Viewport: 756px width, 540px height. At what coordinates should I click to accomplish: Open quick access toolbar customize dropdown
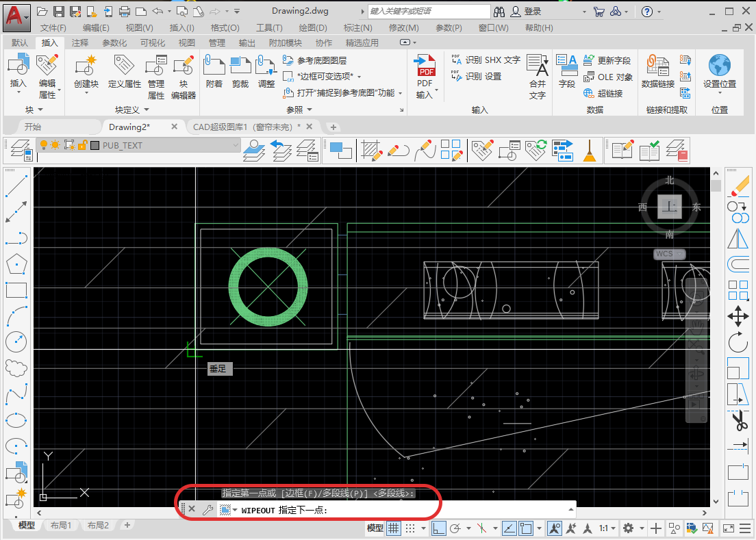[237, 11]
